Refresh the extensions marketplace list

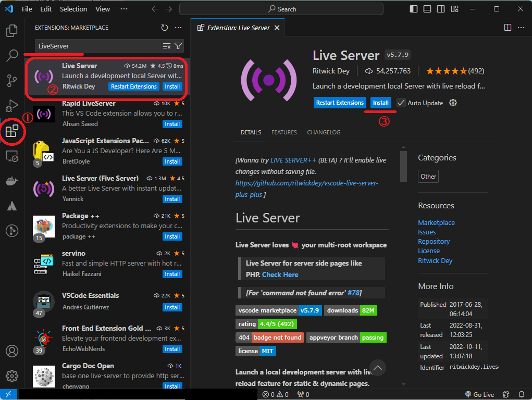(165, 28)
